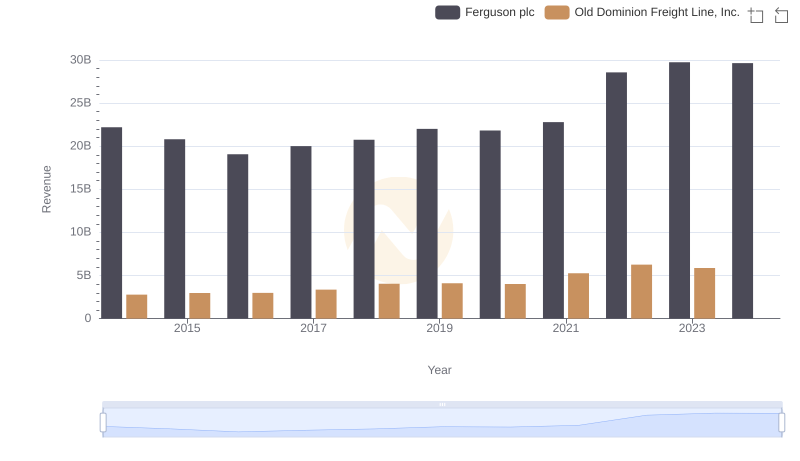The width and height of the screenshot is (800, 461).
Task: Click the 15B y-axis label
Action: tap(81, 189)
